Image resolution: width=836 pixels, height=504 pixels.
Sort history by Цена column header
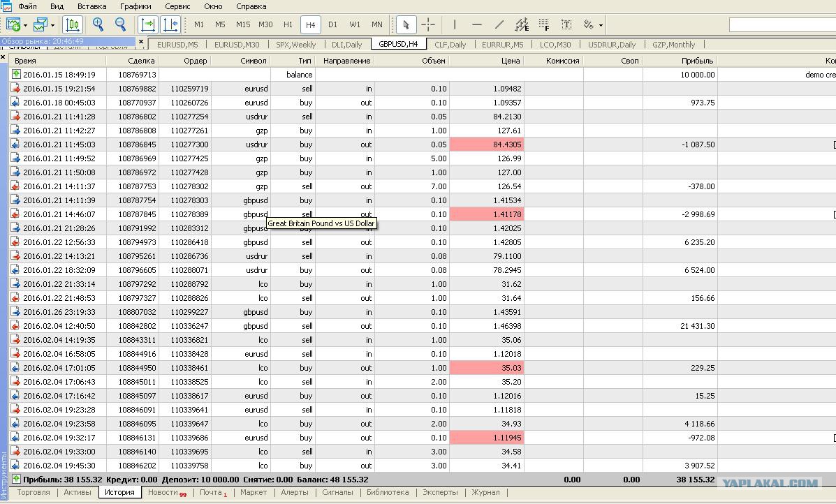pyautogui.click(x=487, y=61)
